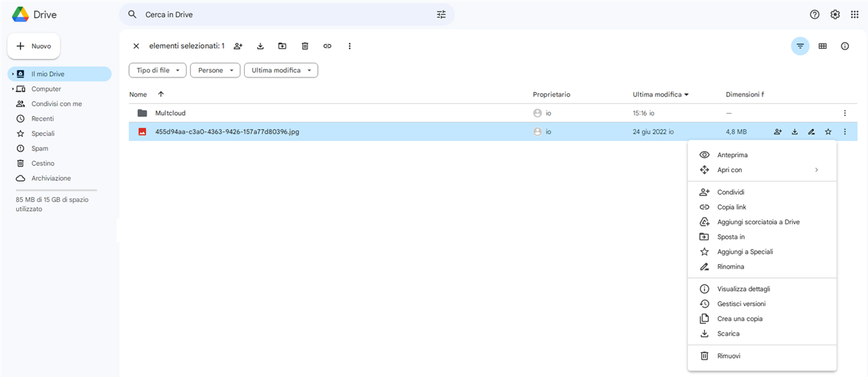Select Il mio Drive in sidebar
The height and width of the screenshot is (377, 868).
pyautogui.click(x=60, y=74)
